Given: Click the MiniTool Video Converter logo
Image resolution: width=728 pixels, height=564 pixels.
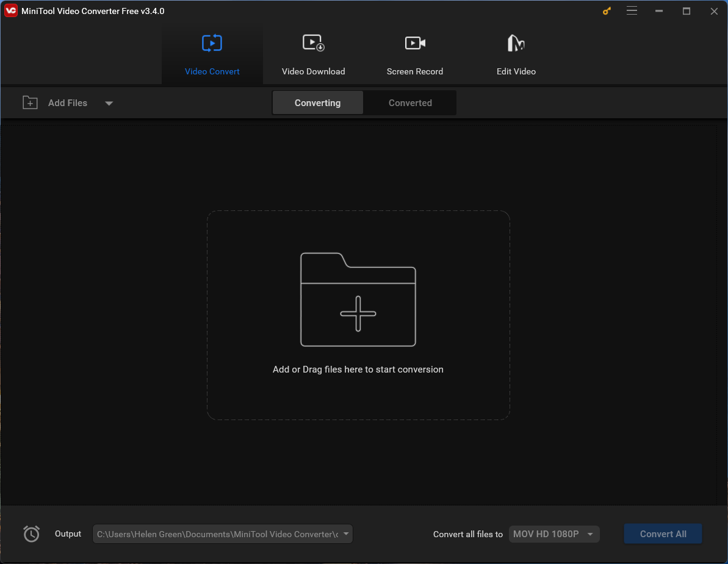Looking at the screenshot, I should pos(10,10).
